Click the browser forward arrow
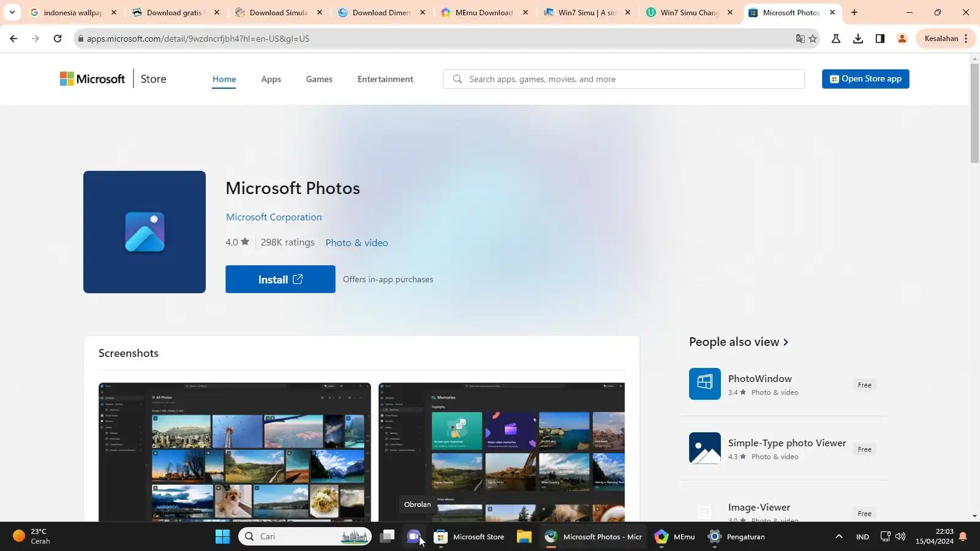The image size is (980, 551). 36,39
